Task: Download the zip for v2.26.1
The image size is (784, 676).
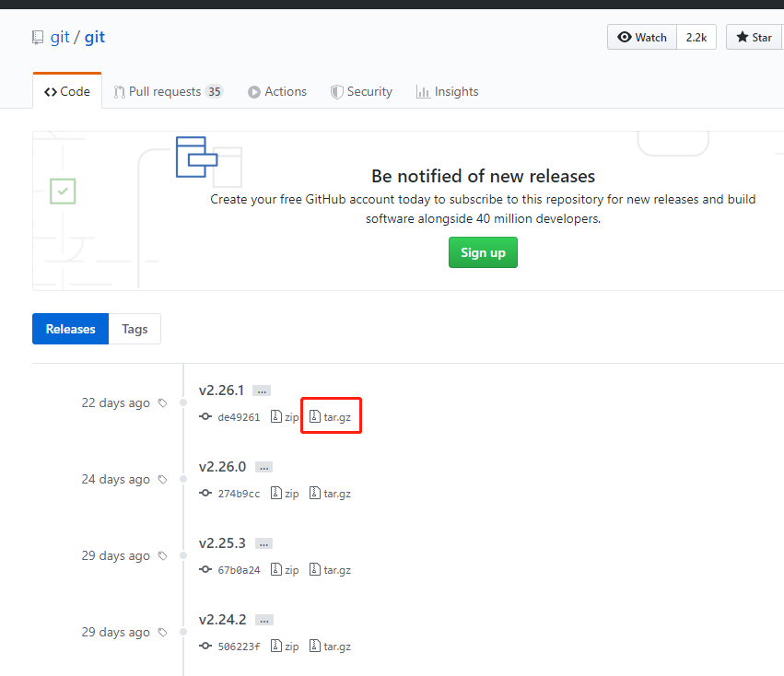Action: click(x=285, y=416)
